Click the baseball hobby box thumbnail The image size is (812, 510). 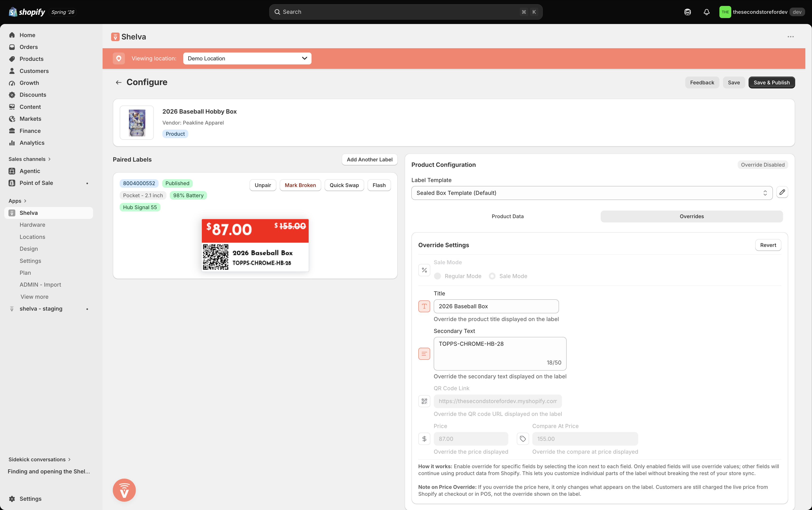[137, 122]
